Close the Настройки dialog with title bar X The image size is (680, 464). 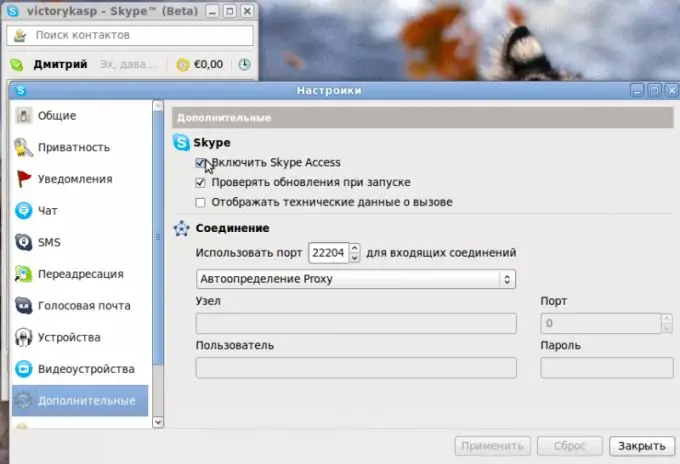[x=672, y=91]
